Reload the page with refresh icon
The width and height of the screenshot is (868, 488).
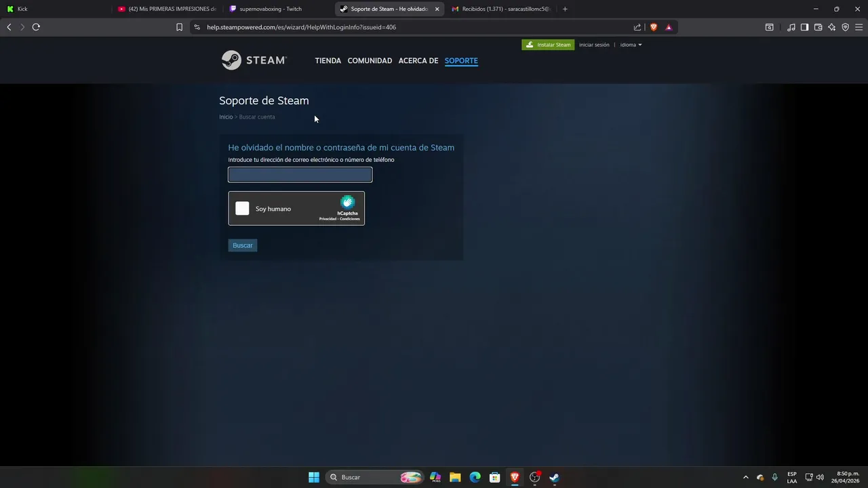click(36, 27)
